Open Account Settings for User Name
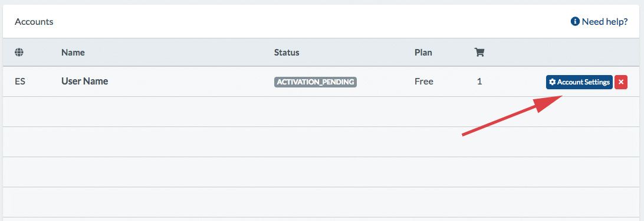This screenshot has height=221, width=644. [579, 82]
